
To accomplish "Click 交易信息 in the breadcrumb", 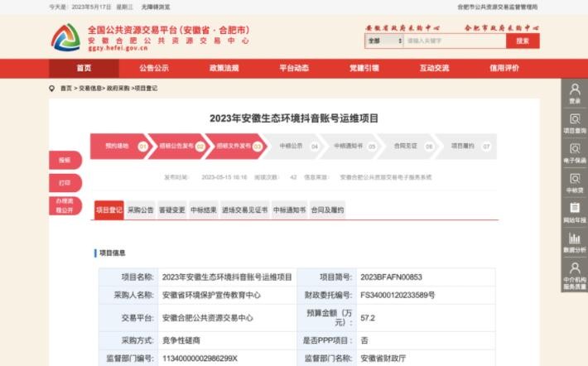I will pyautogui.click(x=90, y=89).
